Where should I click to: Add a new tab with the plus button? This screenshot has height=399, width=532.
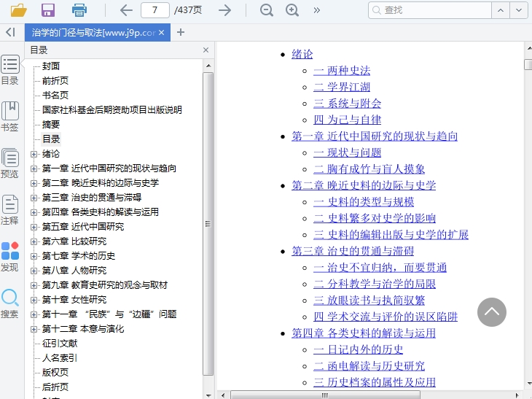(x=181, y=32)
